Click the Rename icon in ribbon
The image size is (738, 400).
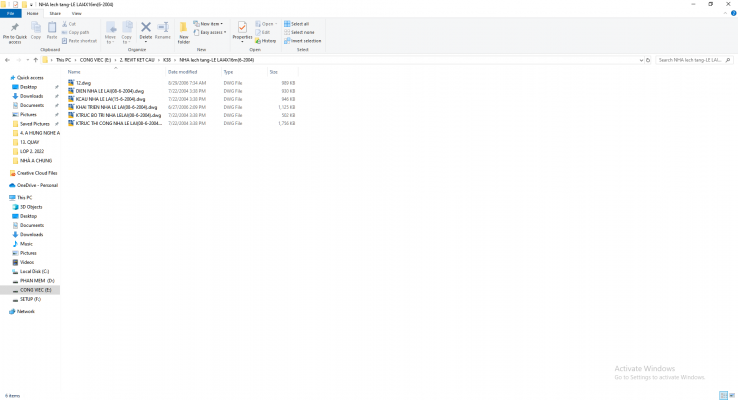[x=163, y=31]
